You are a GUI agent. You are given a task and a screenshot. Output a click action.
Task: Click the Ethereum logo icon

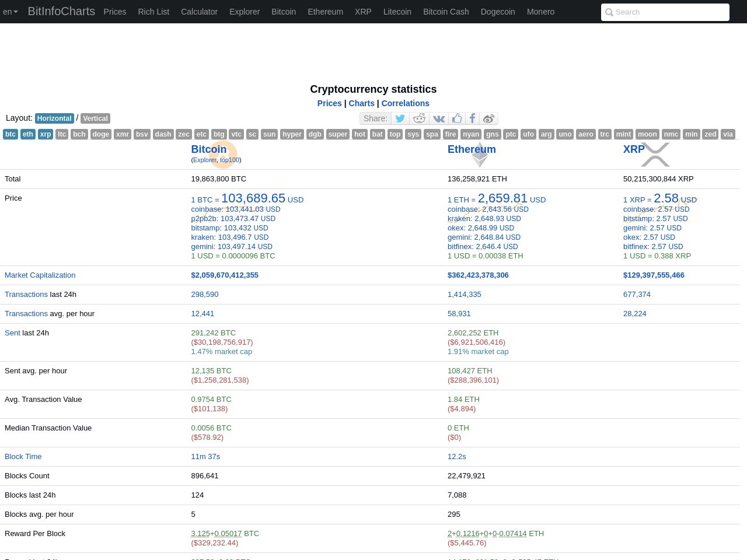click(479, 154)
